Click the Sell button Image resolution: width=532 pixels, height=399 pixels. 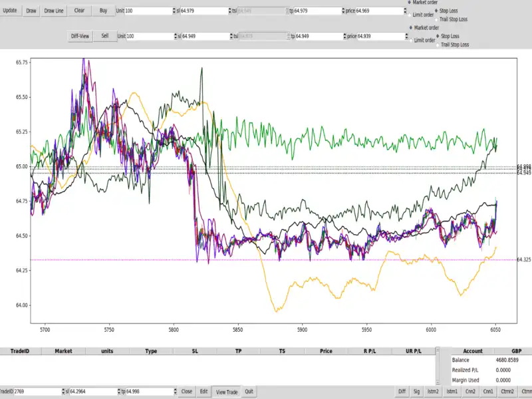(104, 36)
